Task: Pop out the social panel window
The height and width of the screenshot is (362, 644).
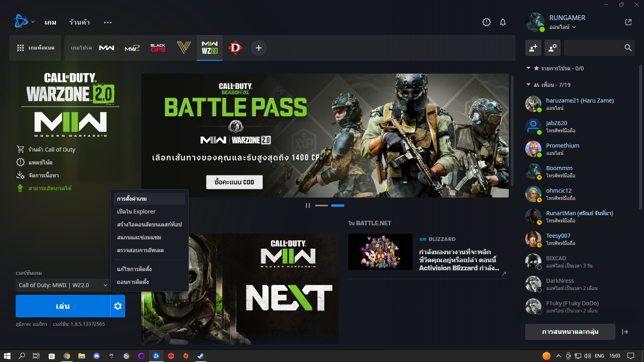Action: tap(628, 22)
